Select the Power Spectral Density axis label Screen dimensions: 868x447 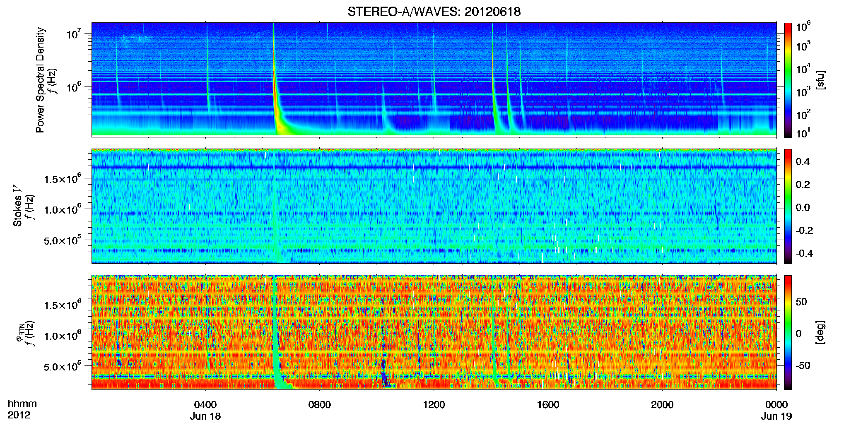coord(40,80)
